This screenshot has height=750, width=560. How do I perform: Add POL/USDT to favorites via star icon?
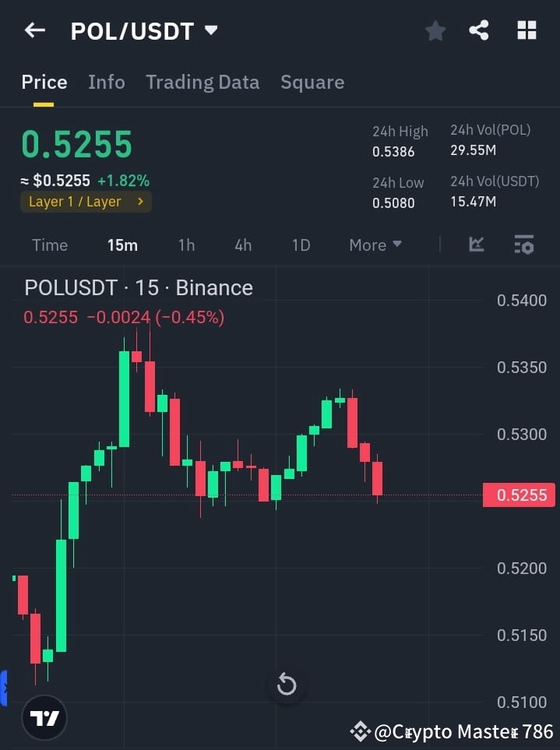pyautogui.click(x=435, y=30)
